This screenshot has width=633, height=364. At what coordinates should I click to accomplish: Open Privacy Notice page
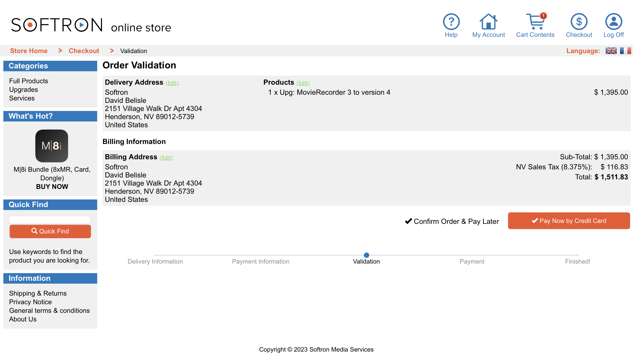tap(30, 302)
